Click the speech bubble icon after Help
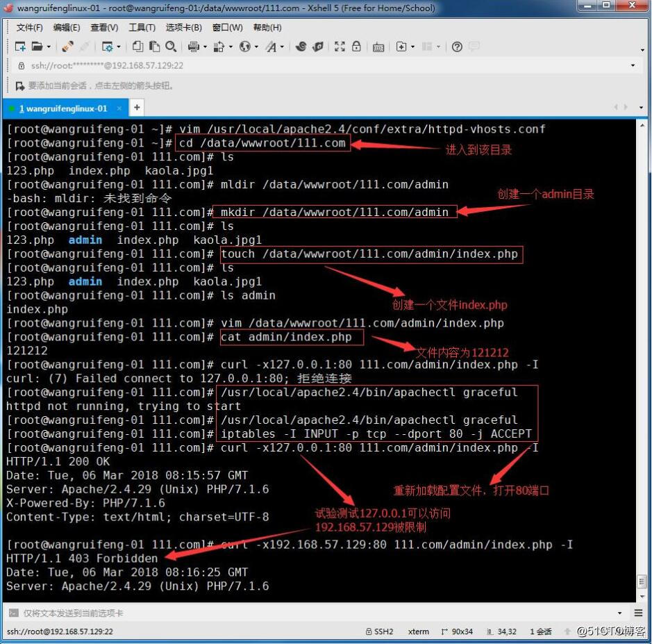This screenshot has height=644, width=652. tap(474, 46)
